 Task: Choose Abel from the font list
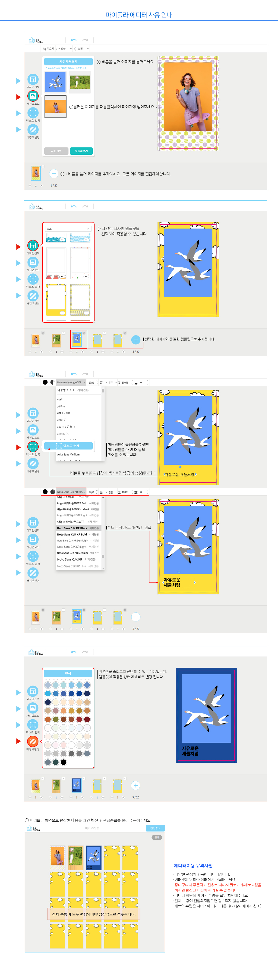tap(60, 399)
